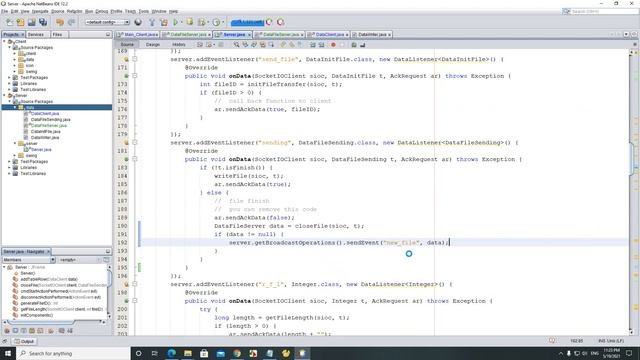Click the Save All toolbar icon
Screen dimensions: 640x360
click(43, 22)
